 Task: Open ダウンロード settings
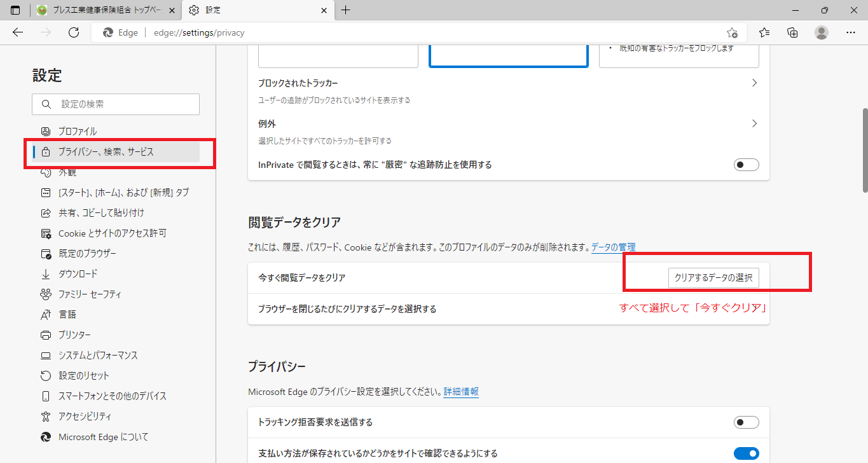116,274
